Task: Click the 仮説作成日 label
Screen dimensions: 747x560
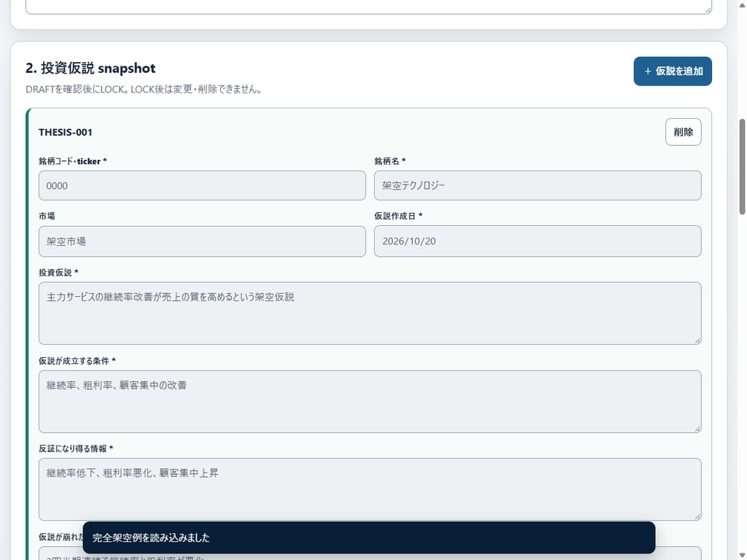Action: (x=398, y=216)
